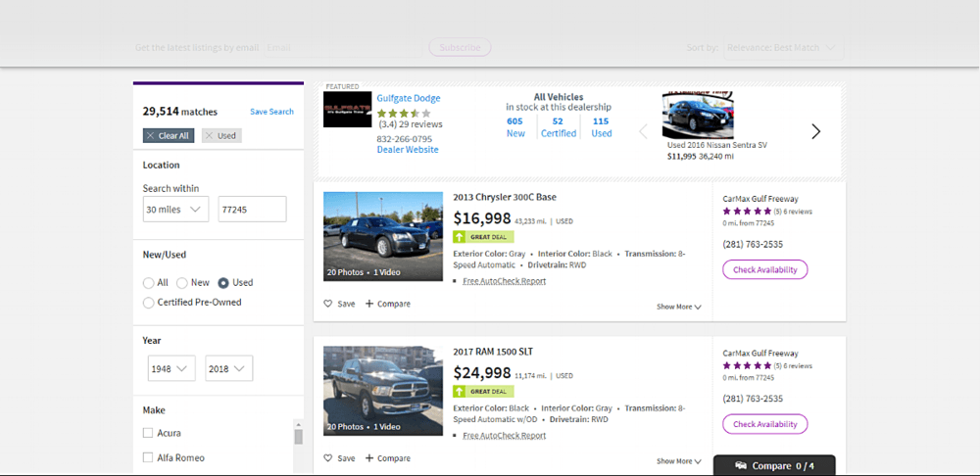The image size is (980, 476).
Task: Open the 2013 Chrysler 300C Base title
Action: click(x=505, y=198)
